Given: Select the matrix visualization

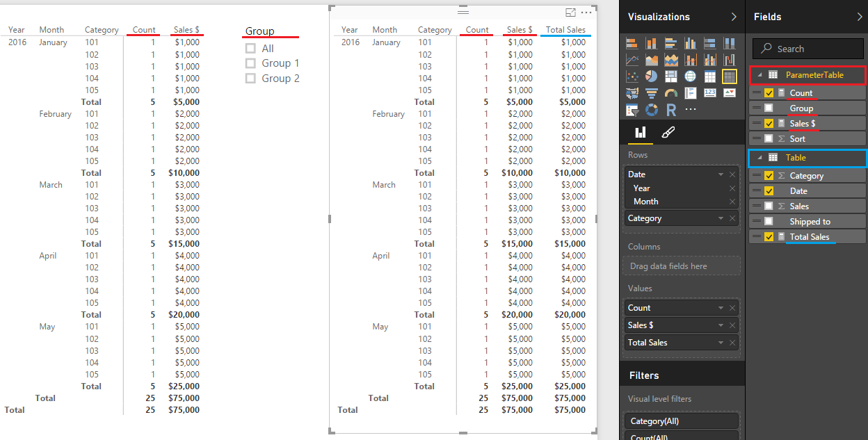Looking at the screenshot, I should coord(730,76).
